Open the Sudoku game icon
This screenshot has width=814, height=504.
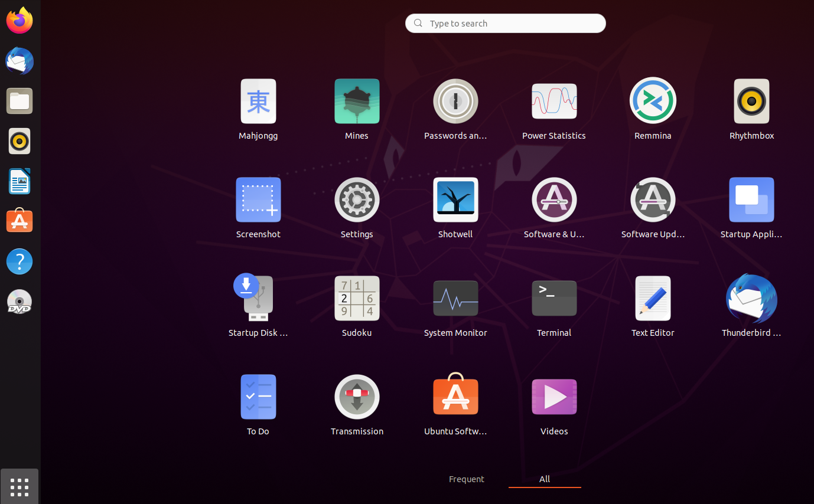pyautogui.click(x=357, y=298)
